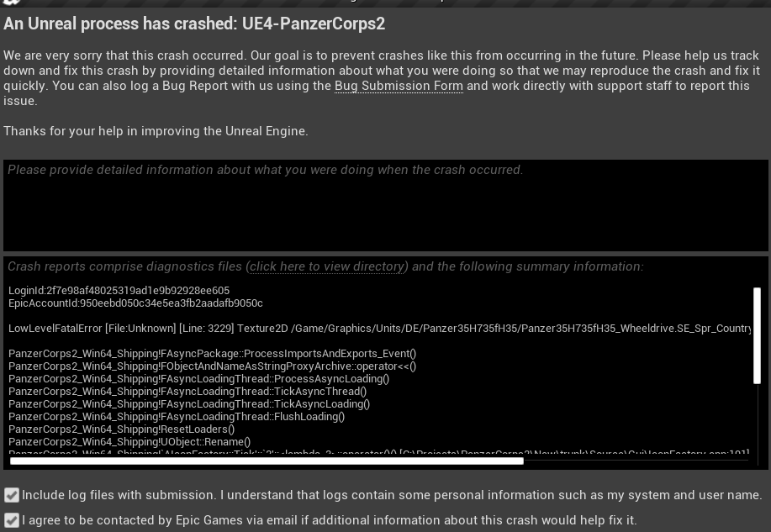Click the vertical scrollbar of crash summary
Viewport: 771px width, 532px height.
pos(757,334)
